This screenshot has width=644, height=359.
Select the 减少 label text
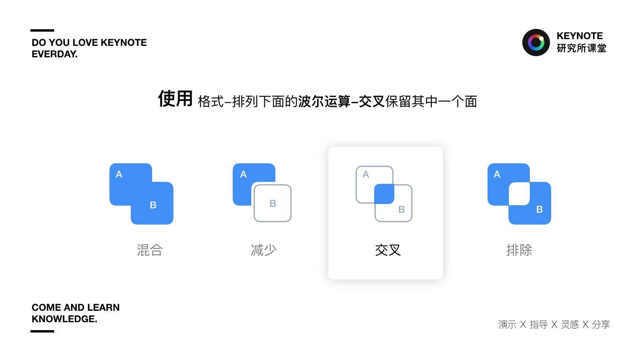tap(264, 250)
